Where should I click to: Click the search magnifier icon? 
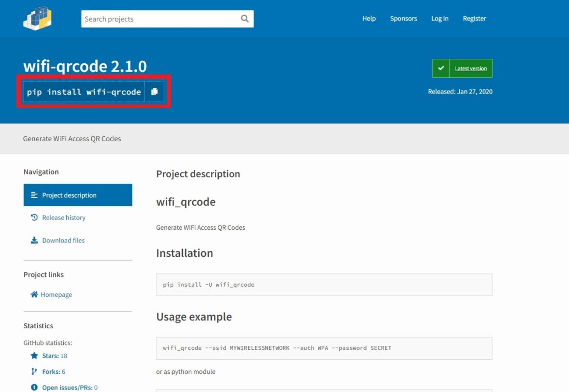tap(244, 19)
